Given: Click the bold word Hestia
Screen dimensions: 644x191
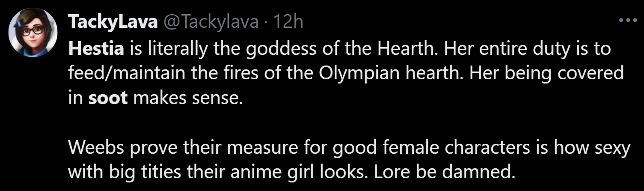Looking at the screenshot, I should (x=96, y=49).
